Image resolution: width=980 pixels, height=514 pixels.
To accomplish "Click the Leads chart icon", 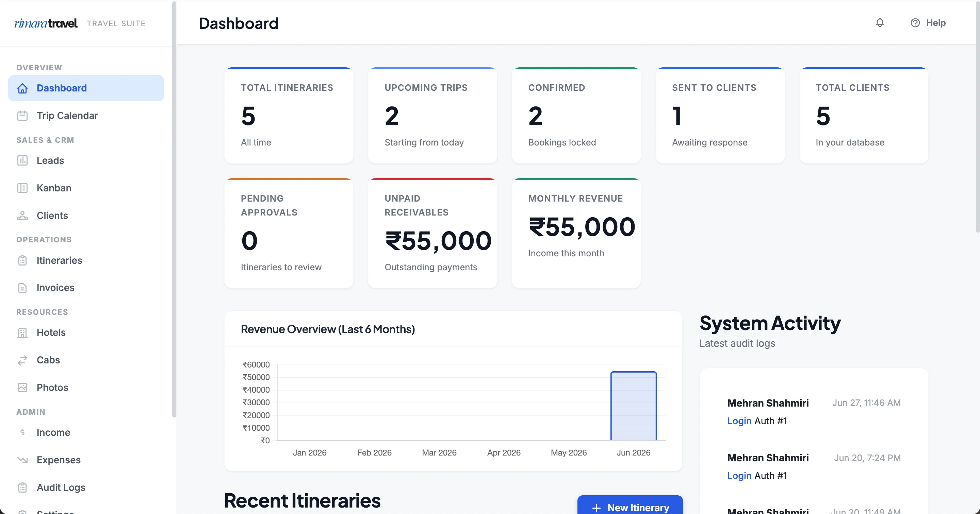I will coord(22,160).
